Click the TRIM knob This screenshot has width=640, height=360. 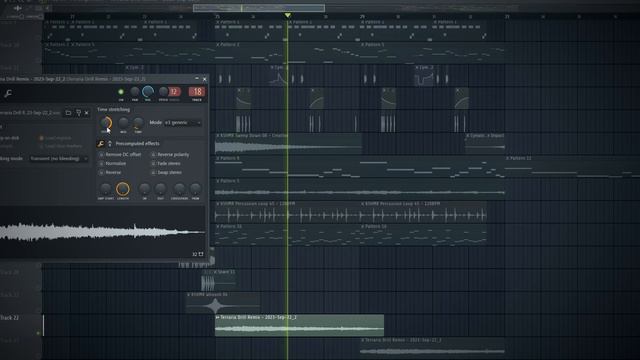pos(196,189)
